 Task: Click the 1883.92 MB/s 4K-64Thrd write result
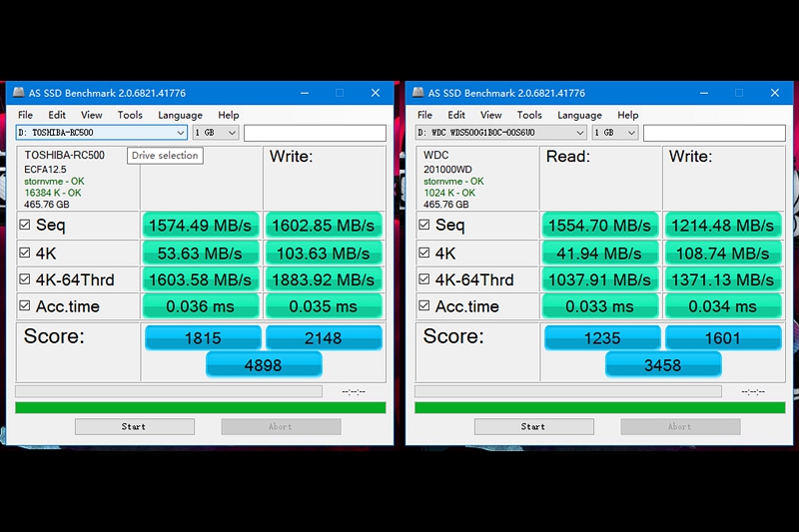[323, 279]
